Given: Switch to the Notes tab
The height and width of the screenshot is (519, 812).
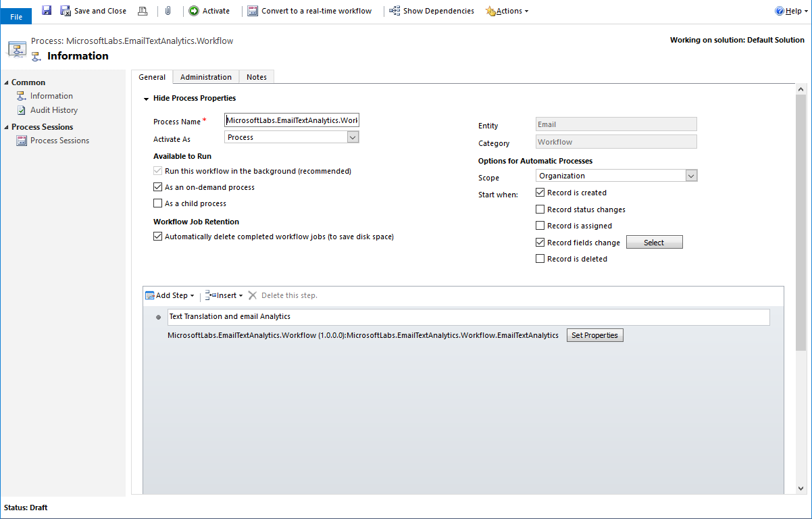Looking at the screenshot, I should [257, 77].
